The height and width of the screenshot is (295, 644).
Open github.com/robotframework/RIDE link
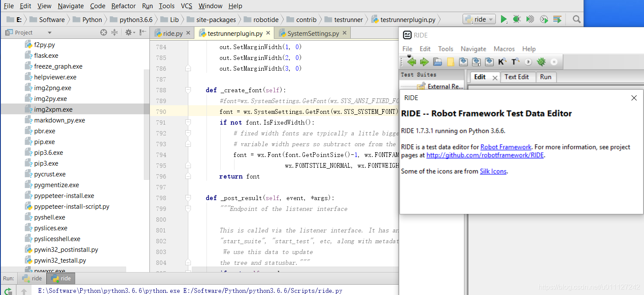[x=485, y=155]
